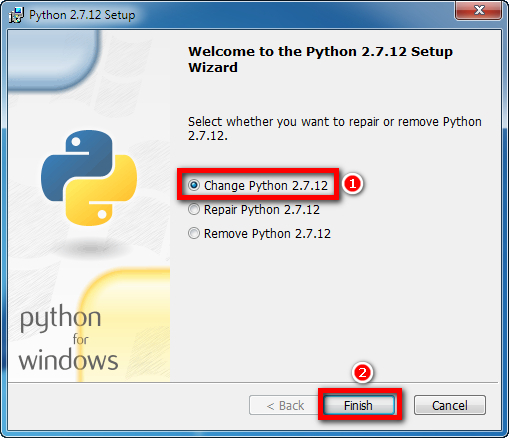Click the Python logo image
509x438 pixels.
(89, 178)
